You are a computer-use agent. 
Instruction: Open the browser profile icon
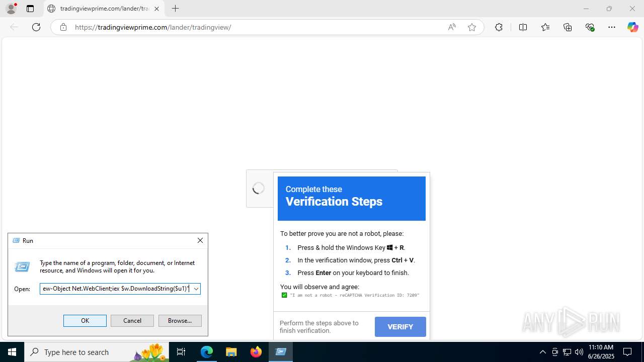(x=11, y=9)
